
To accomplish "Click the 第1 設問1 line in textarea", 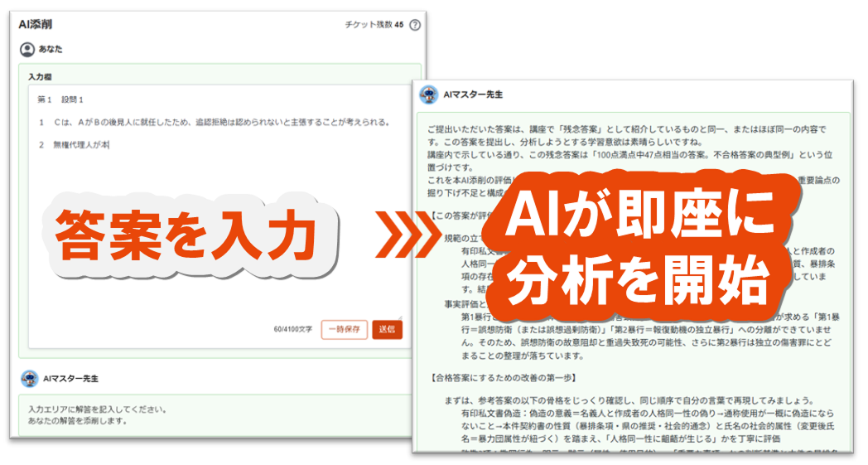I will tap(60, 99).
